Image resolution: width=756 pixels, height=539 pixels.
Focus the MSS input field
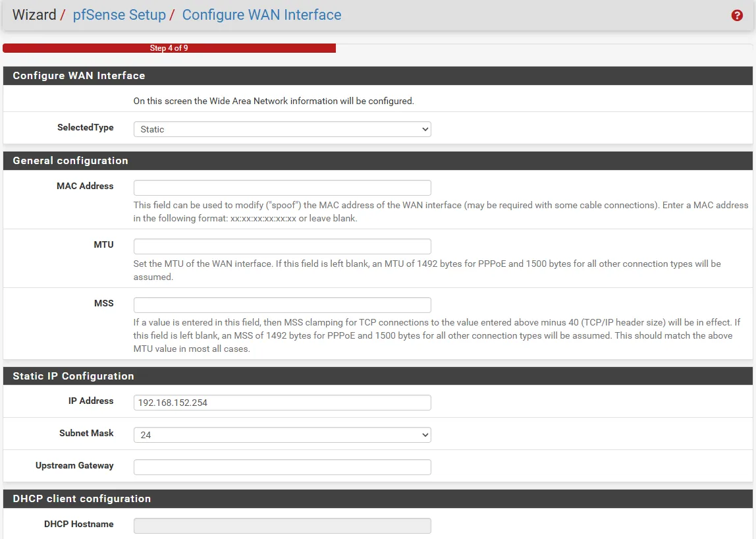point(282,305)
